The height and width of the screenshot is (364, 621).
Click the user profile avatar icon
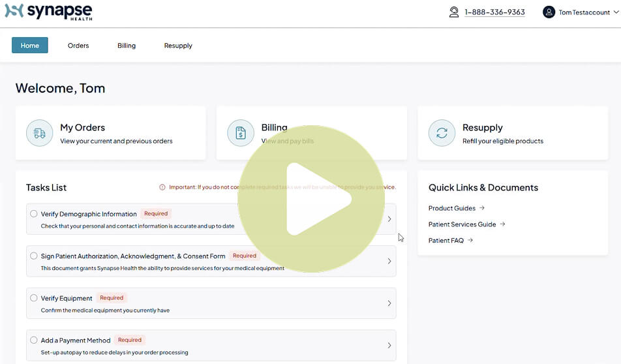pyautogui.click(x=549, y=12)
